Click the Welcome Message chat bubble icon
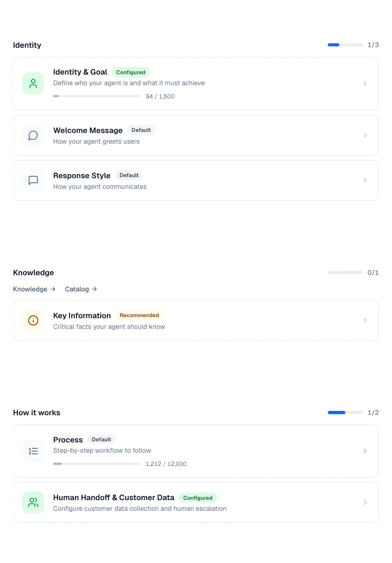The width and height of the screenshot is (392, 563). click(33, 135)
